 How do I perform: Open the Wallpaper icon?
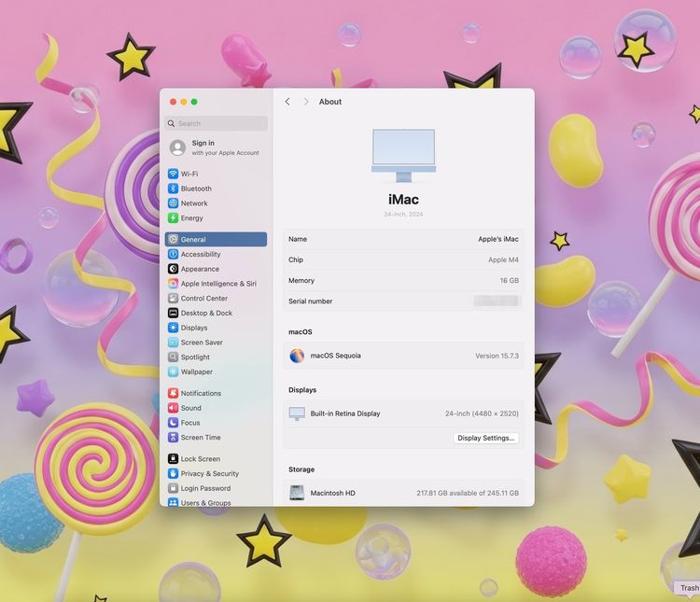(174, 371)
